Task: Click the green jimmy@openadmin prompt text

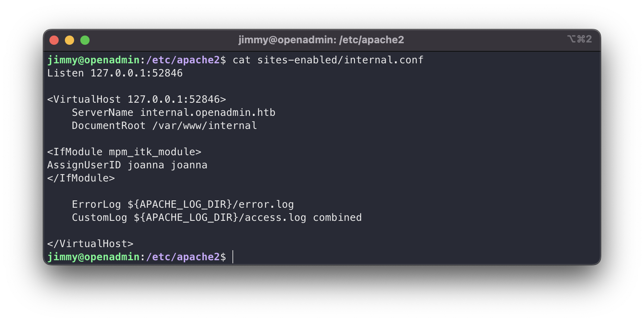Action: pyautogui.click(x=94, y=257)
